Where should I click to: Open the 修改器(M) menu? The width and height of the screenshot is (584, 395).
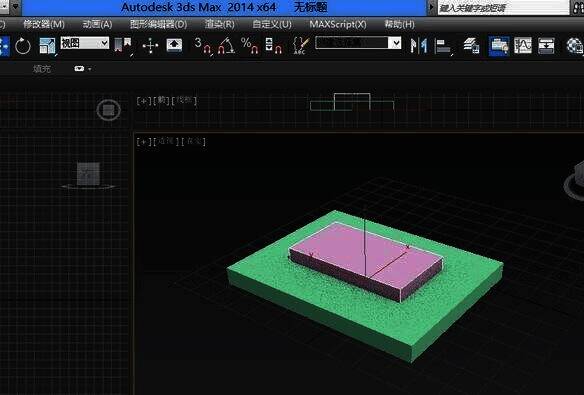(44, 24)
